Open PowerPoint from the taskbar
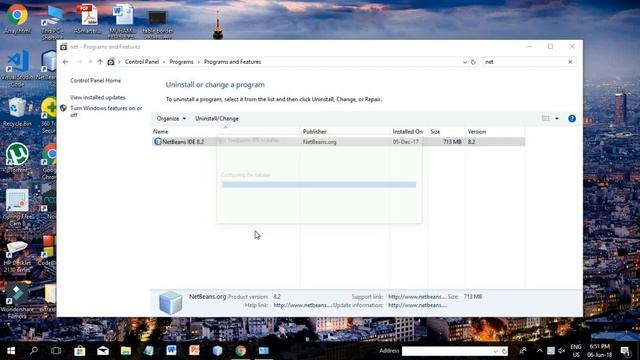Image resolution: width=640 pixels, height=360 pixels. tap(194, 351)
